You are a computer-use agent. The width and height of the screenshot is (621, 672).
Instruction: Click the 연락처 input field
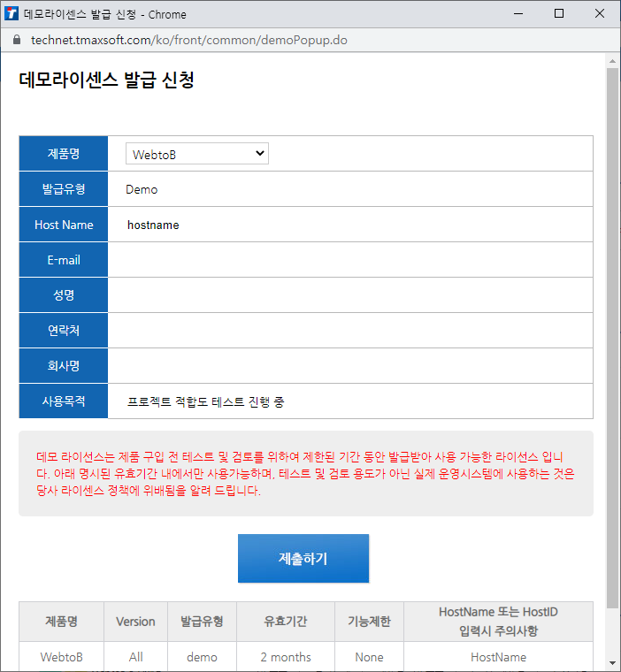tap(350, 331)
